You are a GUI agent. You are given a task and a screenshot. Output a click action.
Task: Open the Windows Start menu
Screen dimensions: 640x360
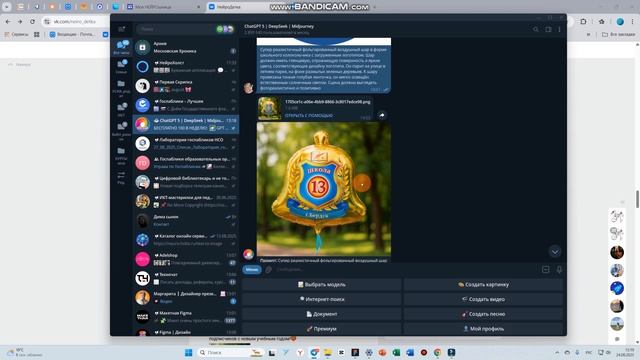pos(188,353)
